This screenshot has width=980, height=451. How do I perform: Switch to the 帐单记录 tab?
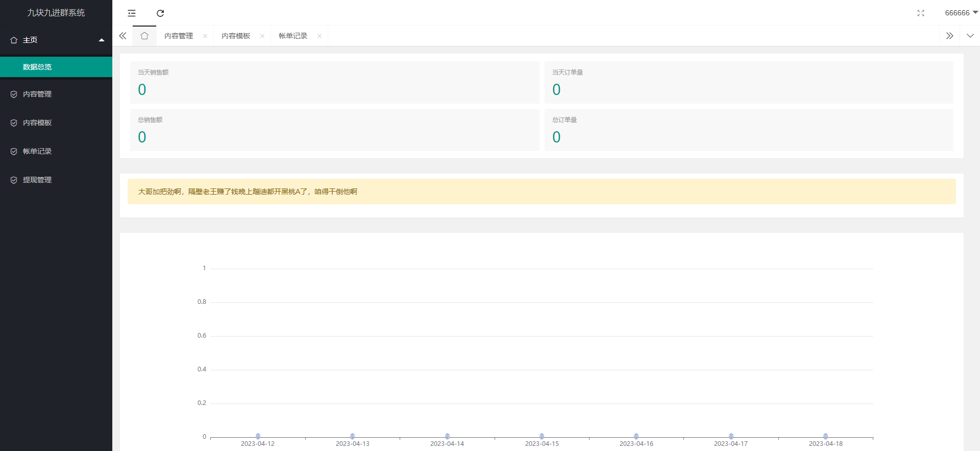[x=293, y=36]
